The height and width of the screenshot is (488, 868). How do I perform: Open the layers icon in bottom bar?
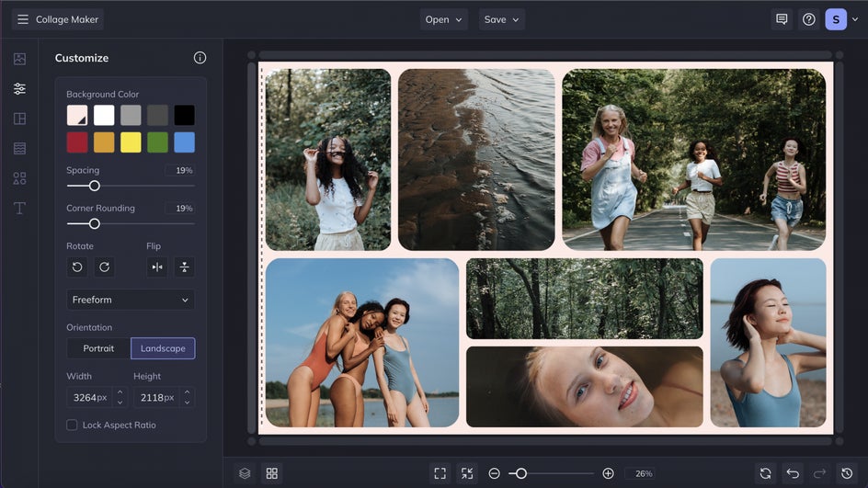tap(245, 473)
